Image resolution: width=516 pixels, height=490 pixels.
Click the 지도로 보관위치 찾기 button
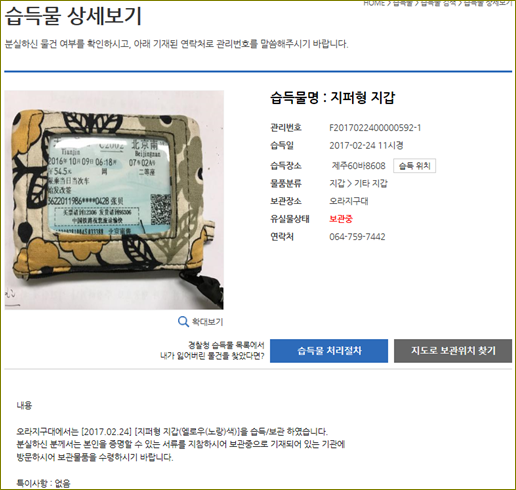[453, 351]
